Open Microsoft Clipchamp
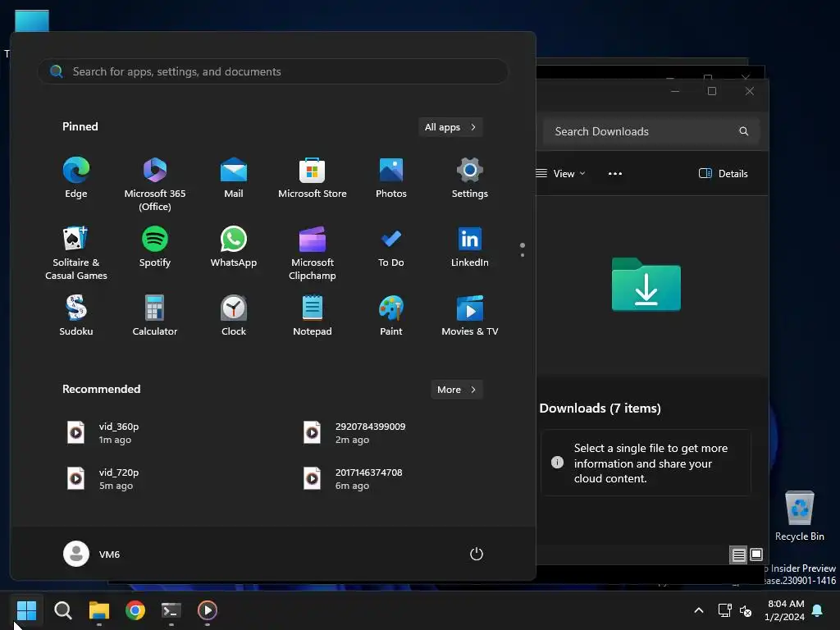The height and width of the screenshot is (630, 840). (313, 253)
